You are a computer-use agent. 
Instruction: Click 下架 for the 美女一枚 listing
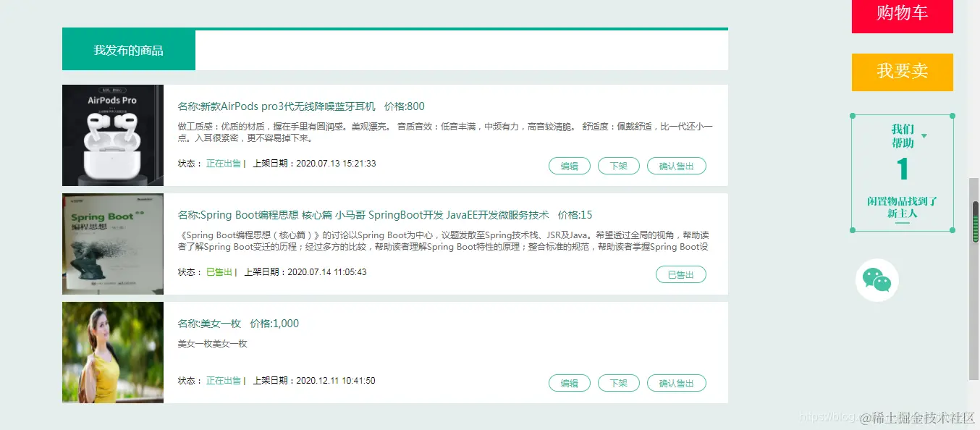(x=619, y=383)
